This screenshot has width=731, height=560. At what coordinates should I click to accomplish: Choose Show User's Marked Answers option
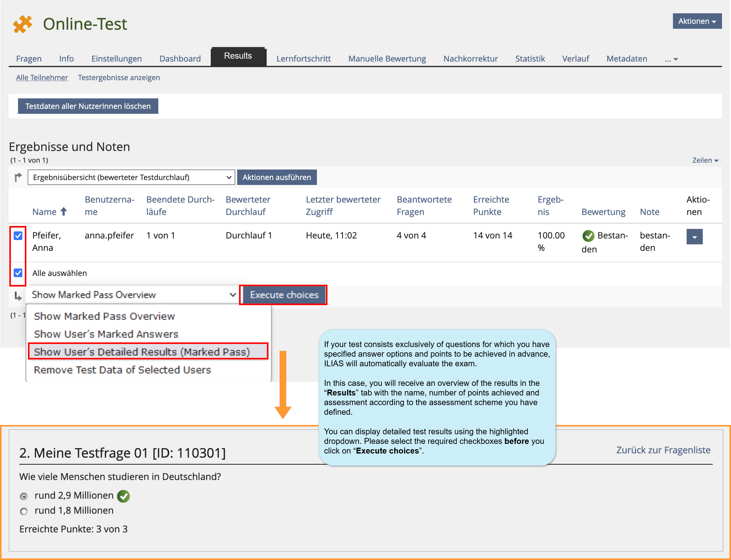point(106,334)
